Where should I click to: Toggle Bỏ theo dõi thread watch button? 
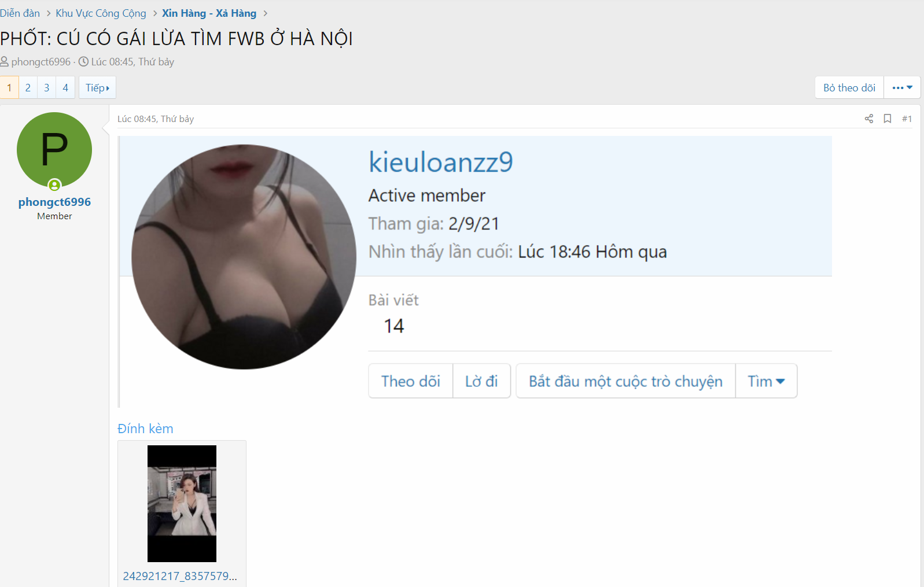pyautogui.click(x=849, y=88)
